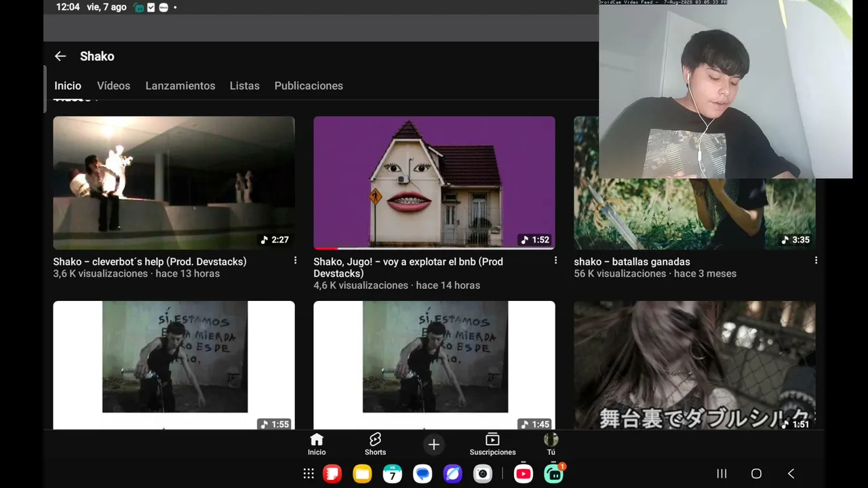Tap the recent apps navigation button
Screen dimensions: 868x488
click(x=722, y=474)
